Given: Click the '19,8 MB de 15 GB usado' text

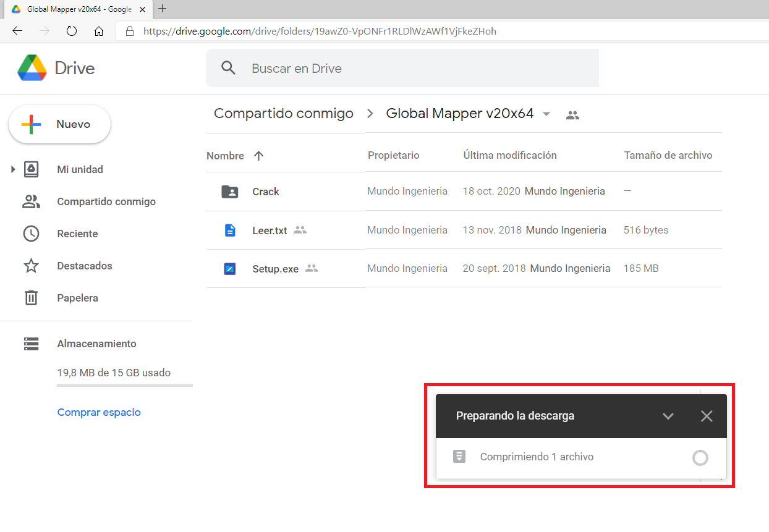Looking at the screenshot, I should coord(114,373).
